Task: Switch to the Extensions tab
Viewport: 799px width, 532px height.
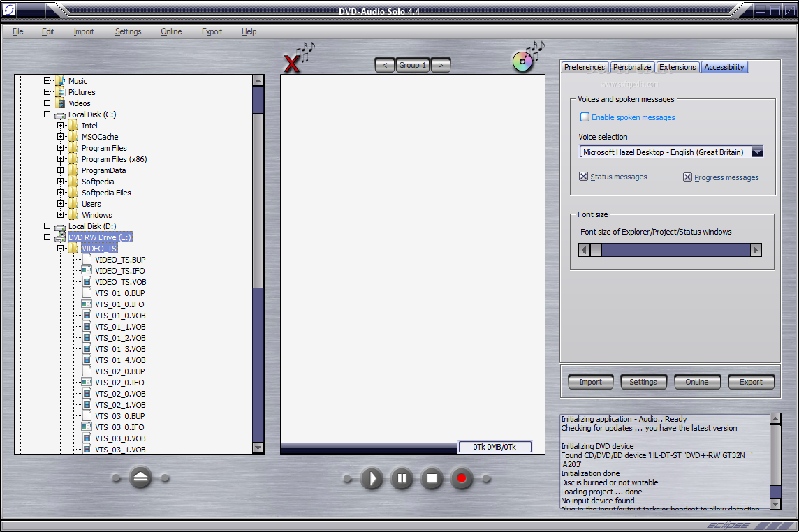Action: pos(677,67)
